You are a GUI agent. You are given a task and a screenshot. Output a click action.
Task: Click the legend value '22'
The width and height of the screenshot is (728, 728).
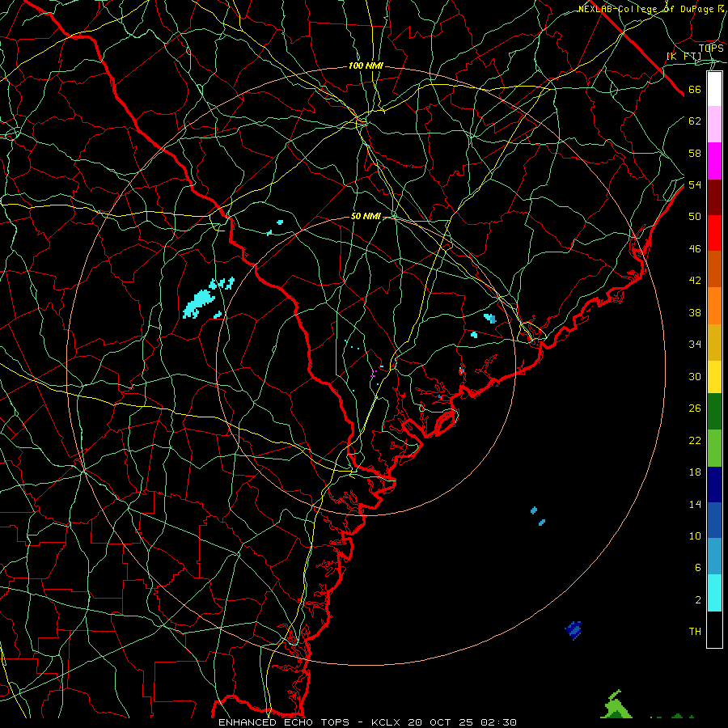[695, 441]
